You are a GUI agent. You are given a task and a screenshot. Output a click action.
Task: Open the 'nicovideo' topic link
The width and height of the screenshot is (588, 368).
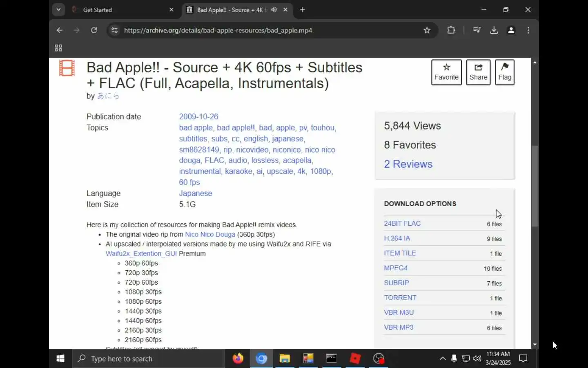[x=252, y=150]
